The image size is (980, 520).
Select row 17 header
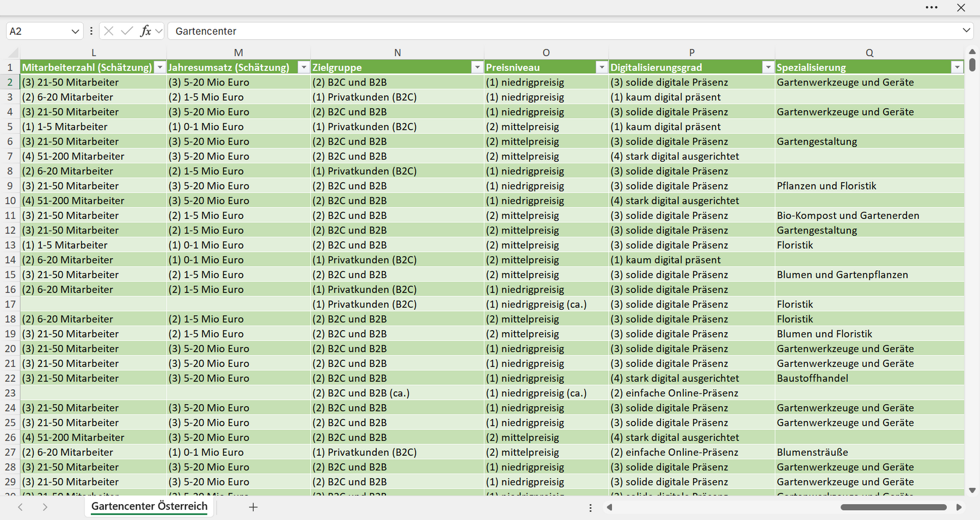[10, 304]
